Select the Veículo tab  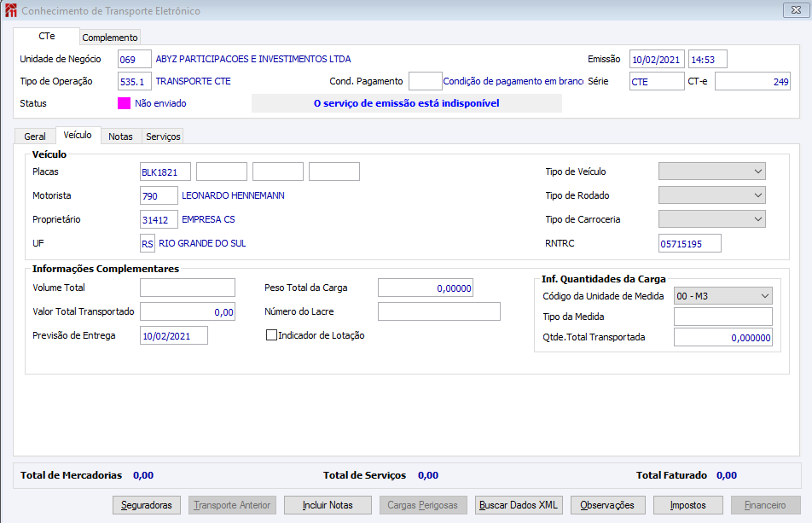tap(78, 135)
